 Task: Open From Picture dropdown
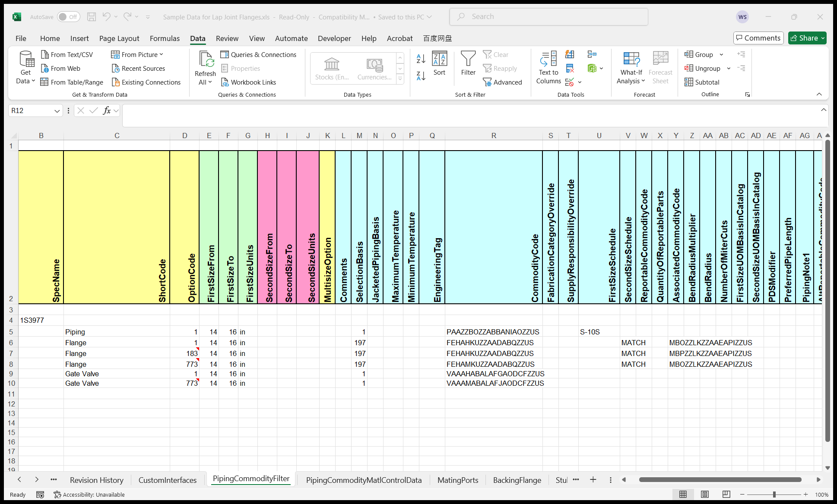point(137,54)
